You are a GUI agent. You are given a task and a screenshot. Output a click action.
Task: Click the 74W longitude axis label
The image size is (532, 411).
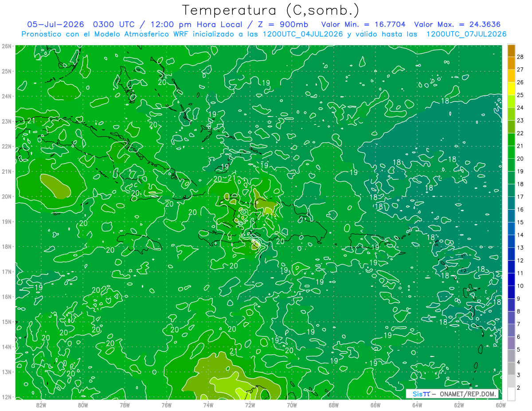click(208, 405)
